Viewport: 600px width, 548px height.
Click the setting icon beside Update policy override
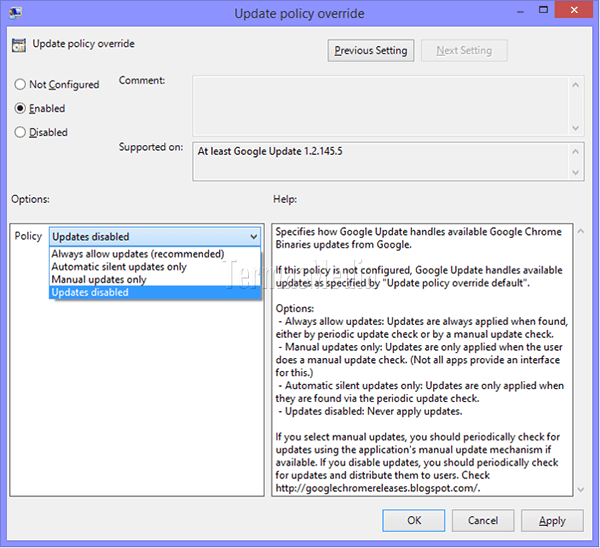pyautogui.click(x=20, y=45)
